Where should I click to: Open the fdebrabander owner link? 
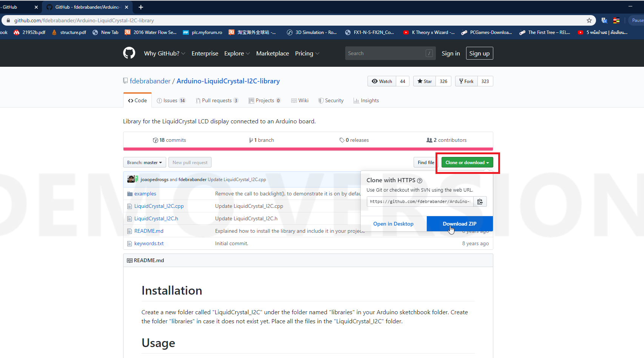click(x=150, y=81)
